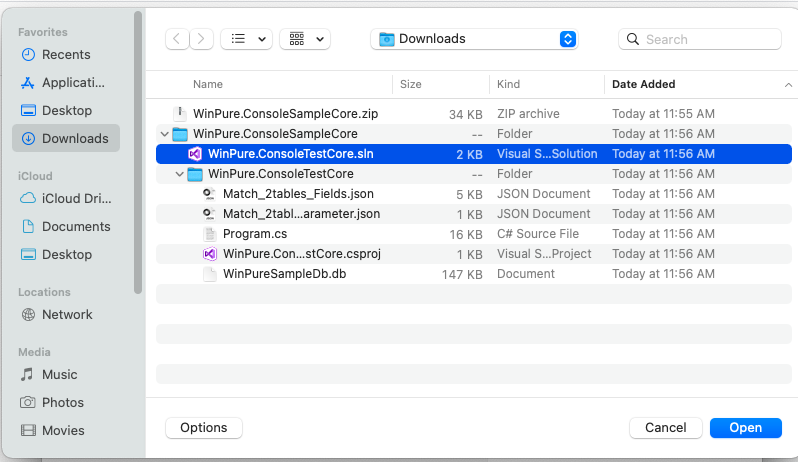
Task: Click the Options button
Action: pyautogui.click(x=204, y=428)
